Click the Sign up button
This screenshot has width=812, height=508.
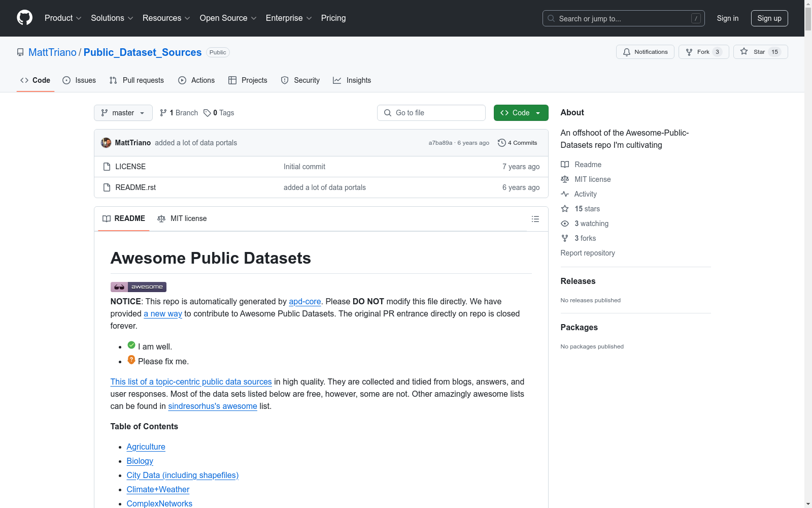(x=769, y=18)
